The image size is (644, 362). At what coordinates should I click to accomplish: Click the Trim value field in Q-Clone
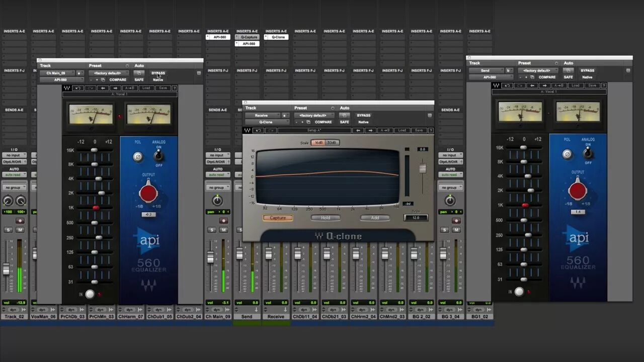[x=416, y=218]
